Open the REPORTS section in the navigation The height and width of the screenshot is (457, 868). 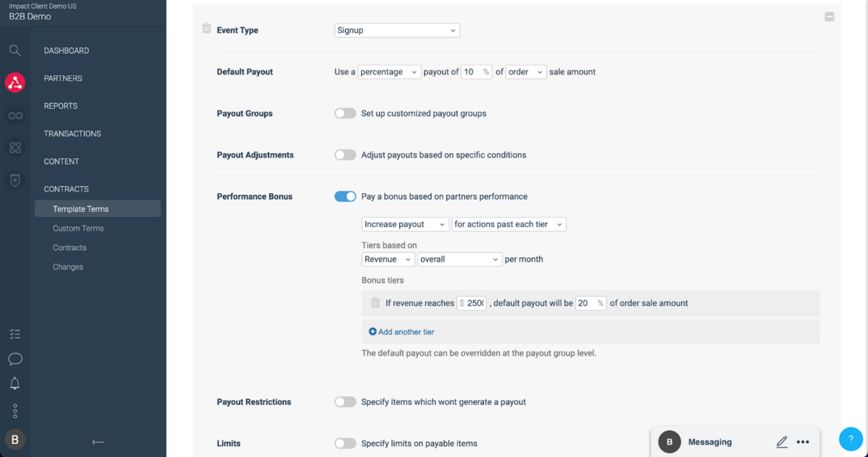60,106
